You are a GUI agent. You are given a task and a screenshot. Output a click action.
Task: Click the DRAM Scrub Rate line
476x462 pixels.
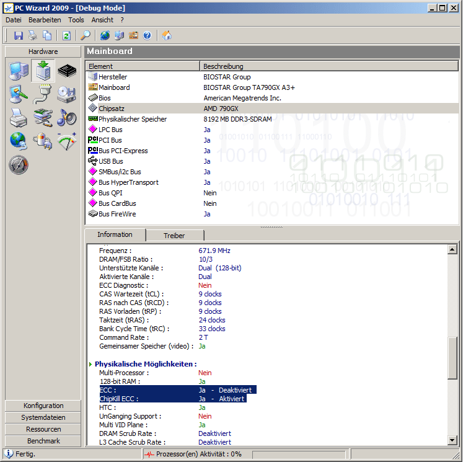coord(165,433)
